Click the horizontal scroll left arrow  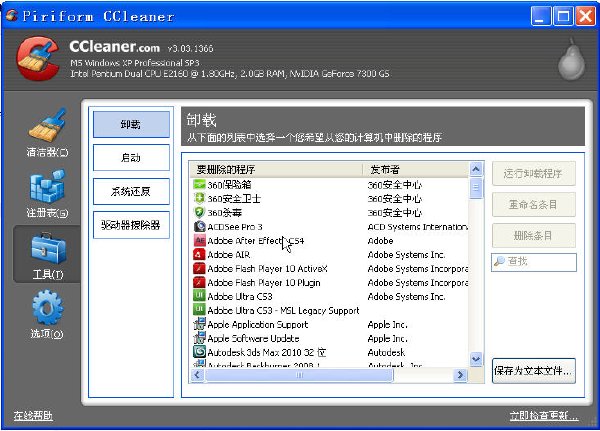point(197,375)
